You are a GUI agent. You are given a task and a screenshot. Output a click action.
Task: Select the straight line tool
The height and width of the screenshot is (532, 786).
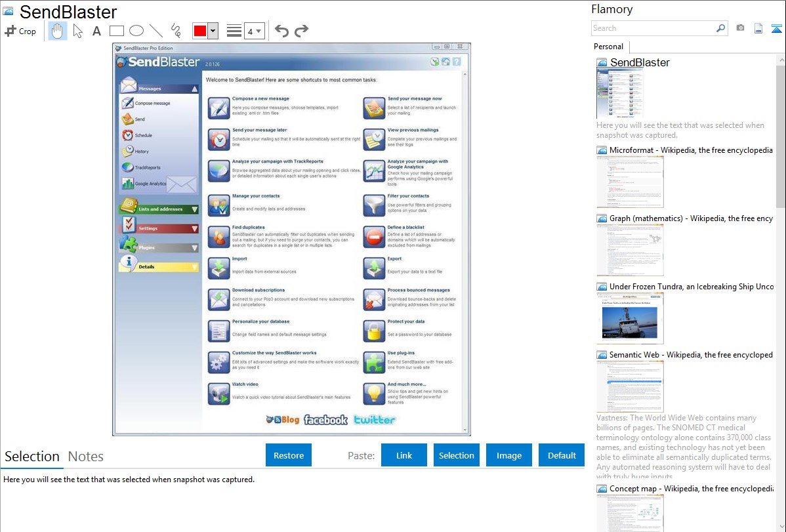[155, 31]
